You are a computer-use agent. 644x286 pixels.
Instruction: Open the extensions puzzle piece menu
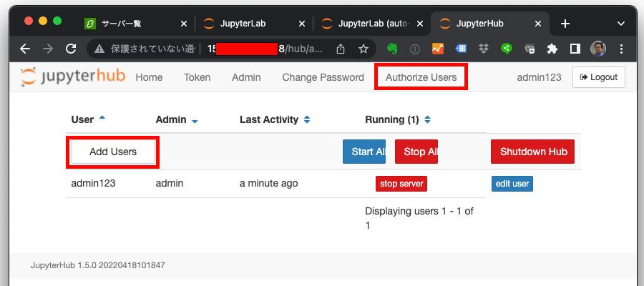point(552,49)
